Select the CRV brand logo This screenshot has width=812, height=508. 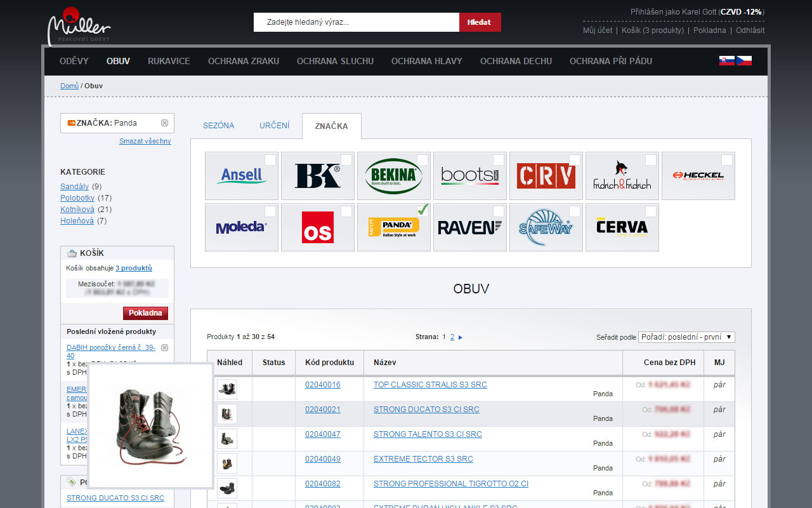(546, 176)
